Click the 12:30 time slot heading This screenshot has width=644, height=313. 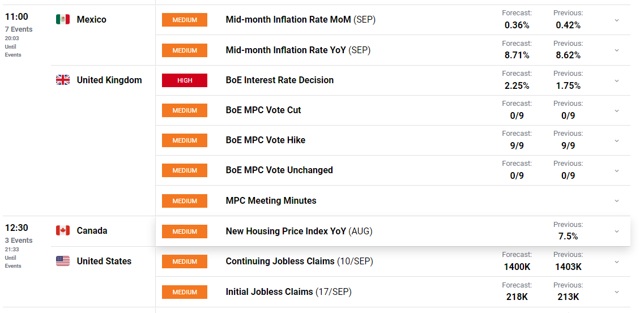[16, 228]
